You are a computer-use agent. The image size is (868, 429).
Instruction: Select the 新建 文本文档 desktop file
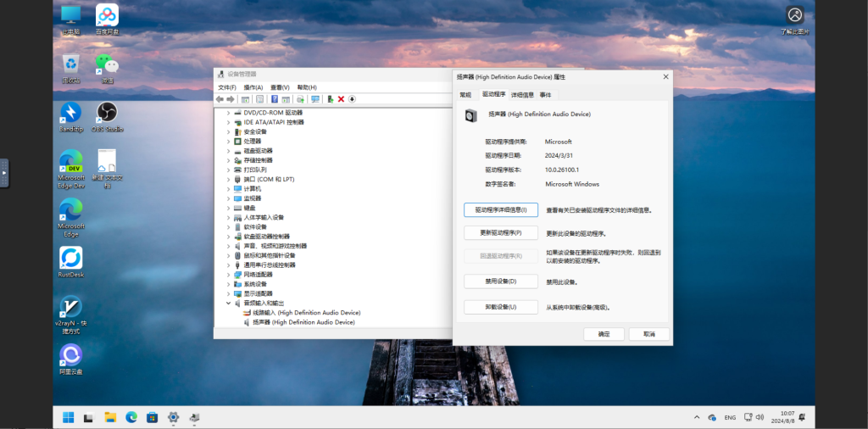pos(107,169)
